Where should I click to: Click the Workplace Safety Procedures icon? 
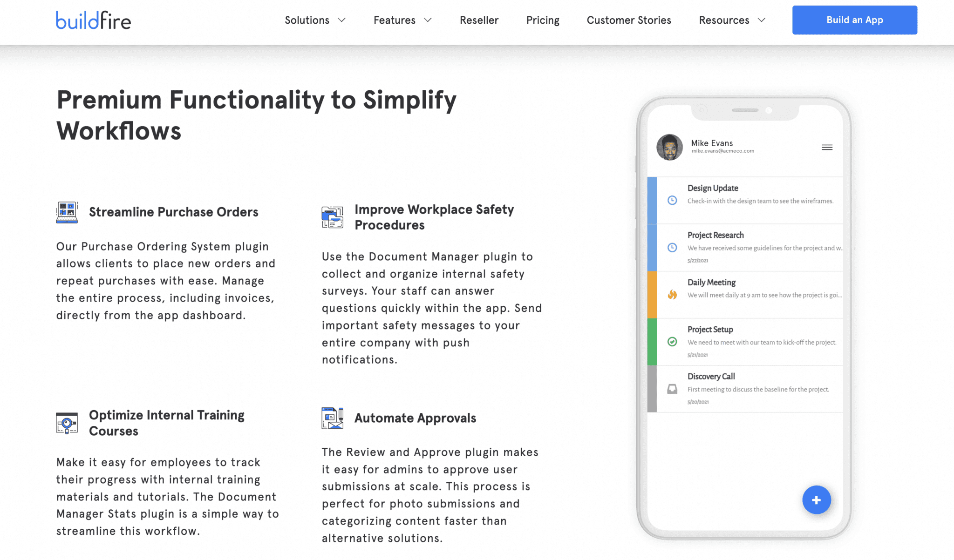point(332,217)
